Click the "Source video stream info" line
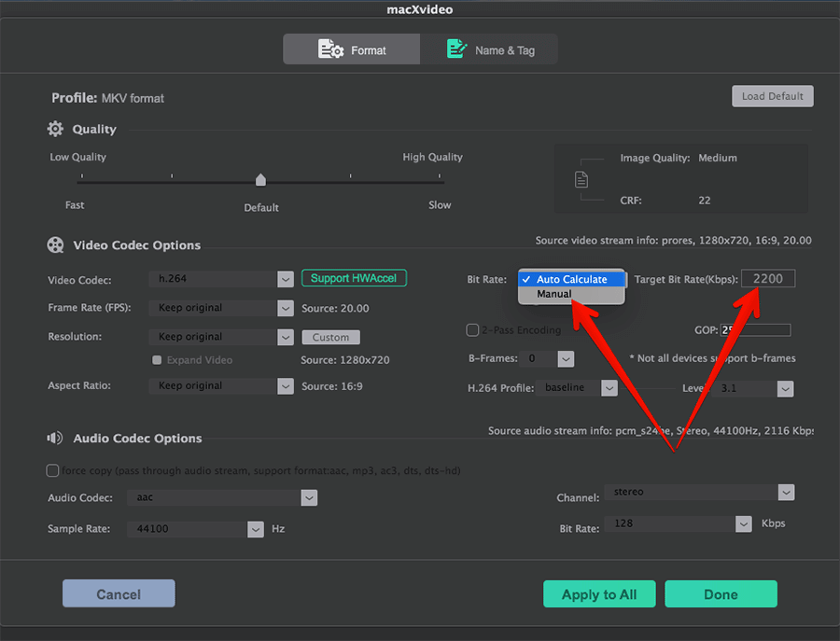Screen dimensions: 840x641 673,241
